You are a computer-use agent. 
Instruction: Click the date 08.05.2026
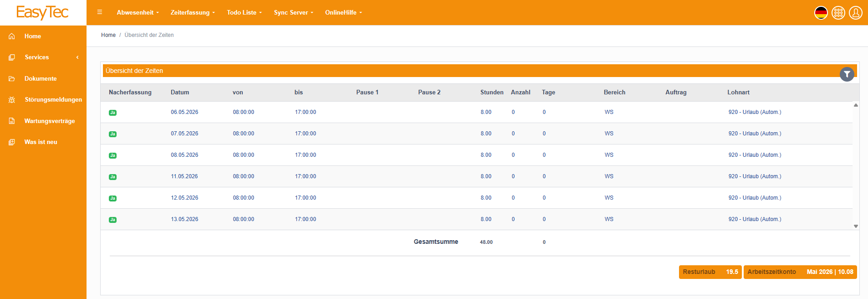tap(184, 155)
